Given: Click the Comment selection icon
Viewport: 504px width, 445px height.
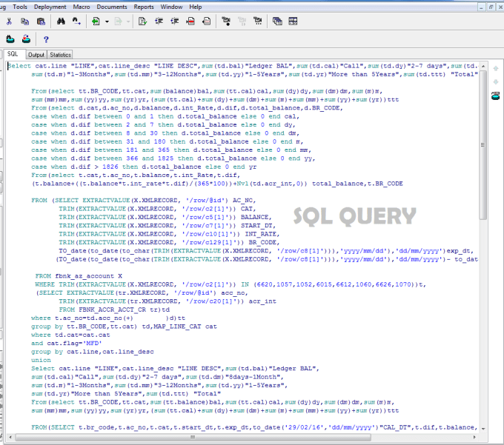Looking at the screenshot, I should 190,21.
